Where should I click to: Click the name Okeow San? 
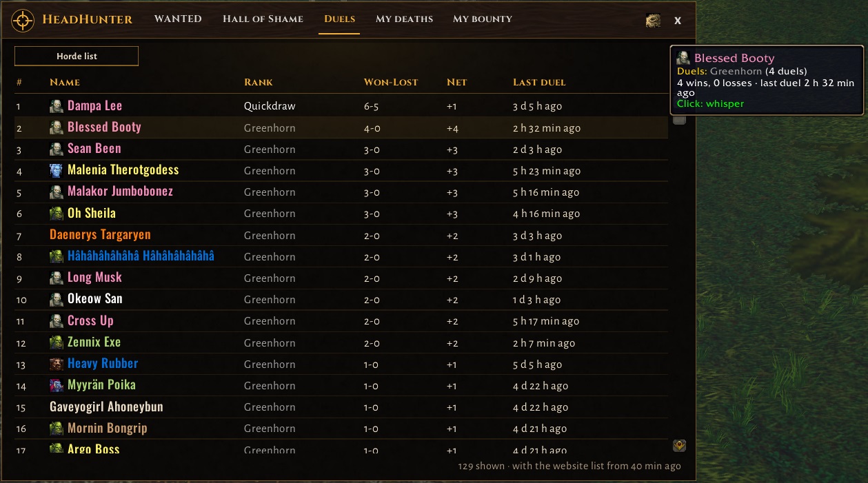click(x=95, y=299)
